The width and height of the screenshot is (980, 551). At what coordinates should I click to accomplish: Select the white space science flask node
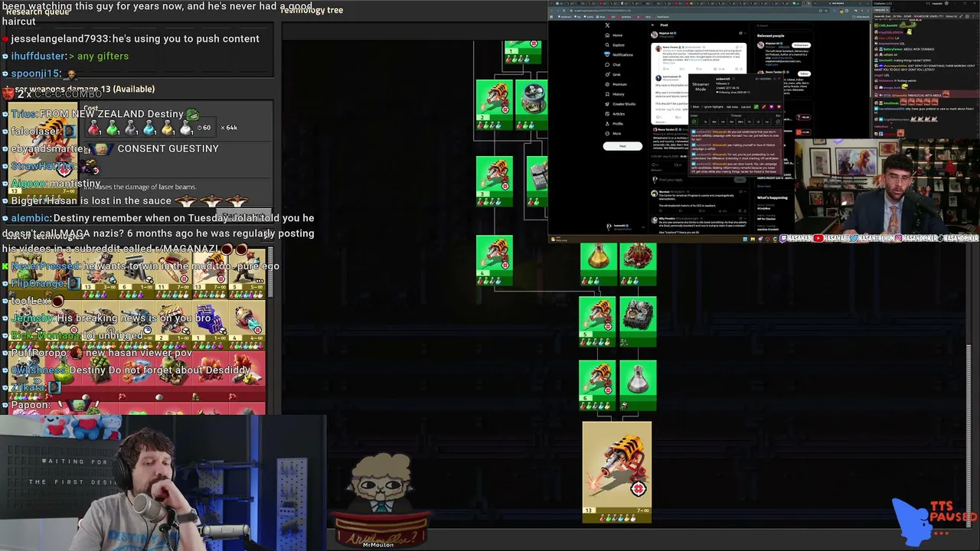(638, 385)
